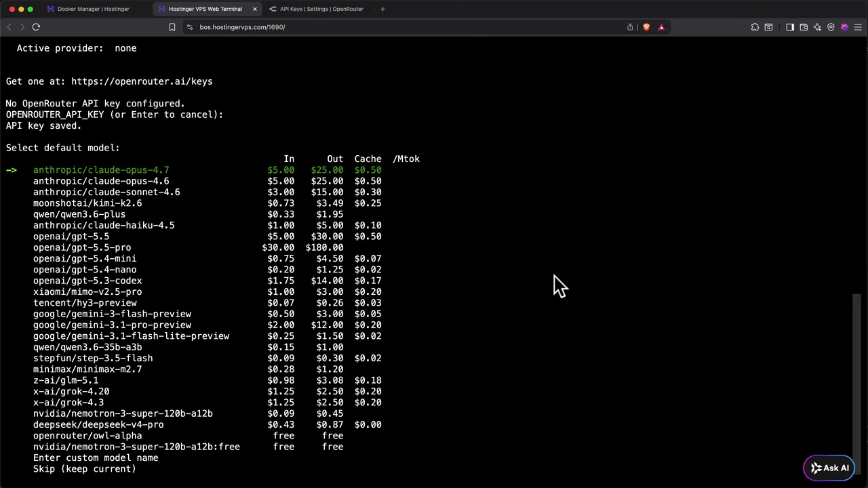This screenshot has height=488, width=868.
Task: Open Brave Rewards triangle icon
Action: [661, 27]
